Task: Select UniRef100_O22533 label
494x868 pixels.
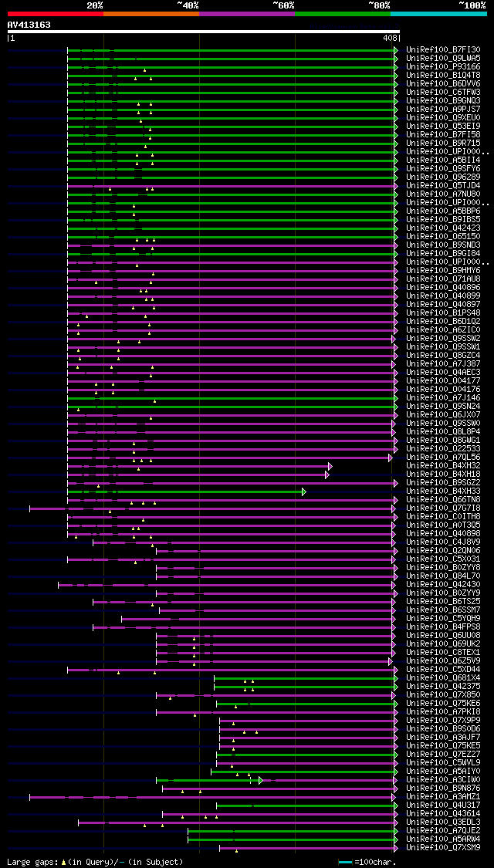Action: pos(443,449)
